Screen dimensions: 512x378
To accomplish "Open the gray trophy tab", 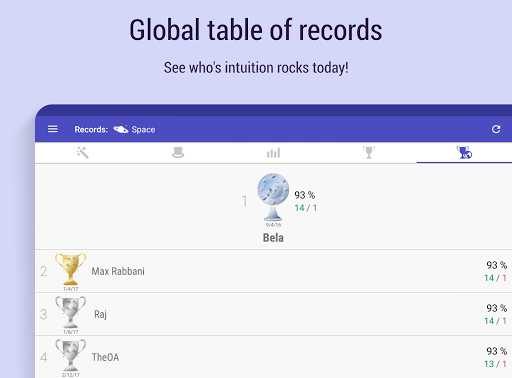I will [369, 152].
